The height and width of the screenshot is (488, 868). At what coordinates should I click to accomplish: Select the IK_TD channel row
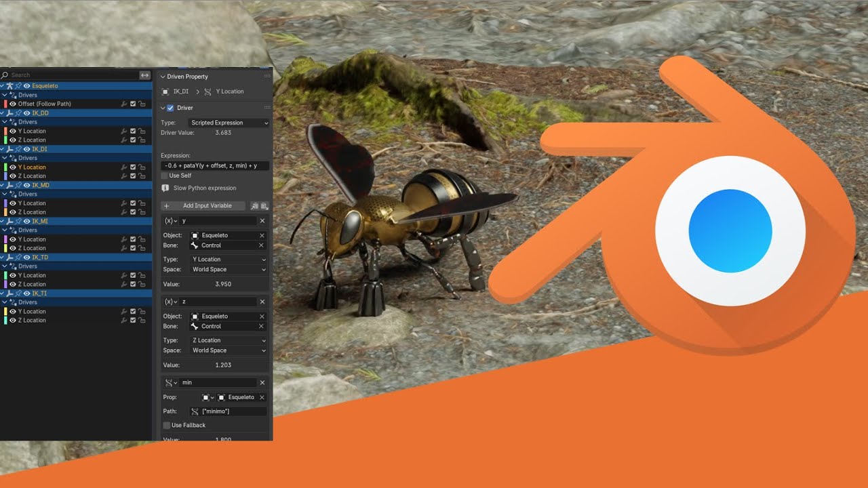[x=76, y=258]
